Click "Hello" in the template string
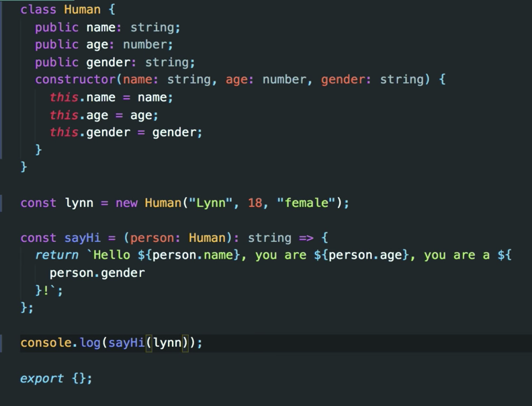The width and height of the screenshot is (532, 406). (x=112, y=255)
